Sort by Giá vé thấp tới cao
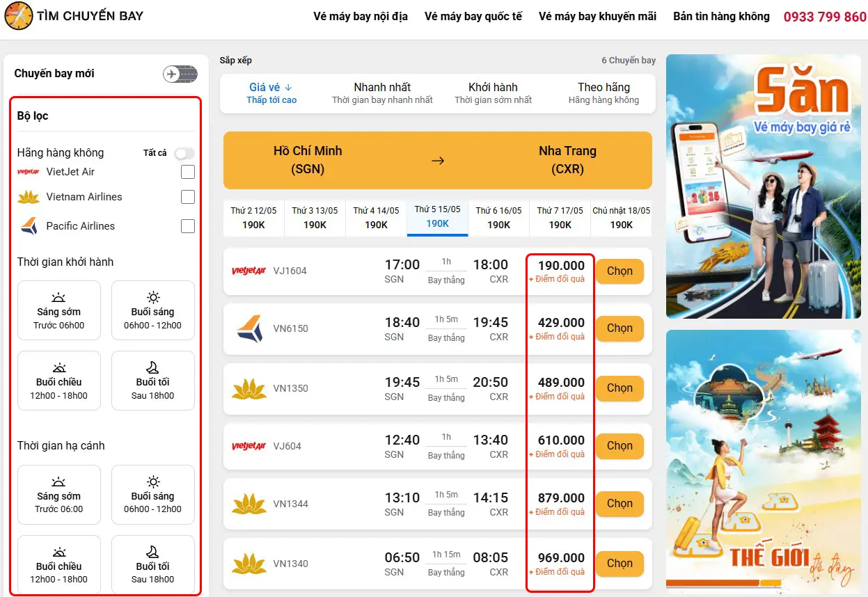Screen dimensions: 868x597 pos(271,93)
